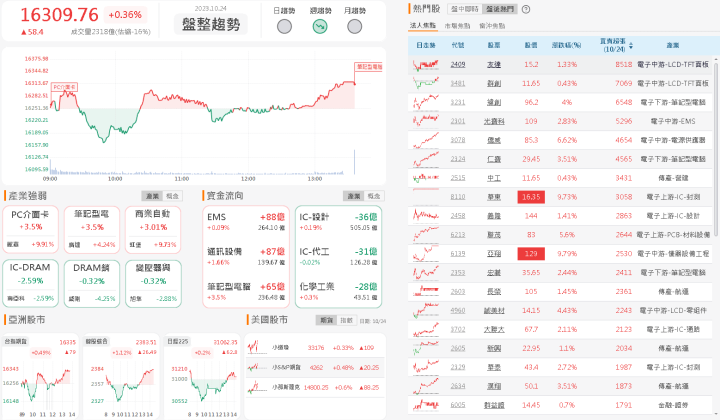Open the +3.01% industry card
Image resolution: width=720 pixels, height=420 pixels.
click(x=153, y=230)
